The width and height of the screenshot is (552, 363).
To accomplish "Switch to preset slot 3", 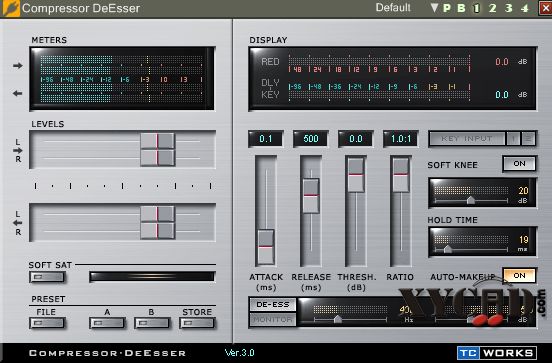I will coord(508,8).
